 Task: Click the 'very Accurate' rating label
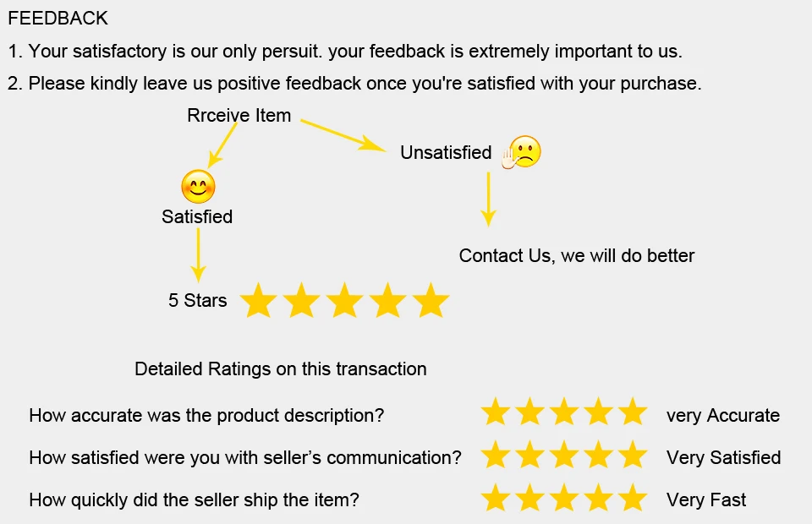coord(723,415)
